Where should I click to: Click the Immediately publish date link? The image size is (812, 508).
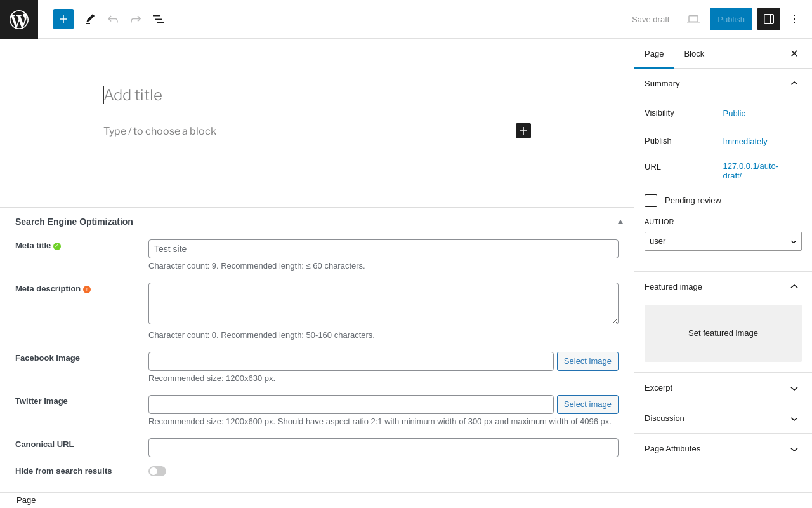click(x=745, y=142)
